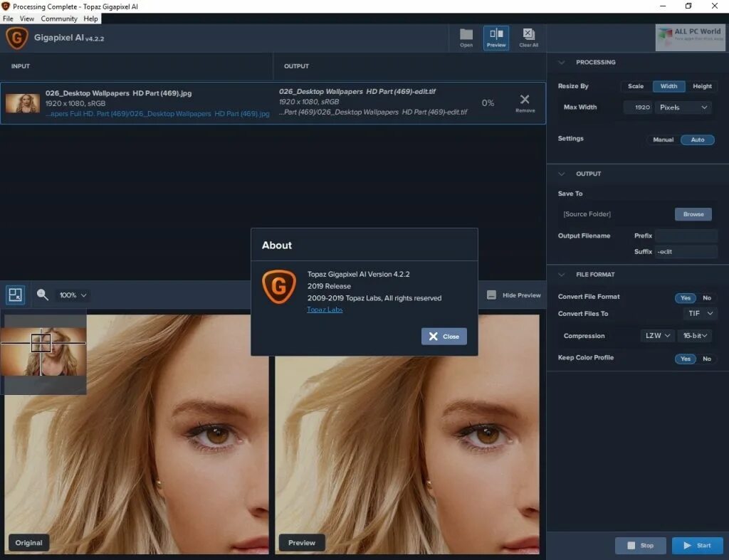Click the 0% progress value
The height and width of the screenshot is (560, 729).
(488, 103)
